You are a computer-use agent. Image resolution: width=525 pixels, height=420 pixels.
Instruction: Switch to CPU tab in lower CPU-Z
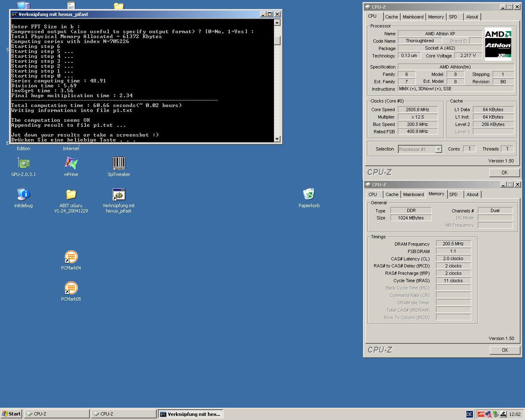[x=372, y=194]
